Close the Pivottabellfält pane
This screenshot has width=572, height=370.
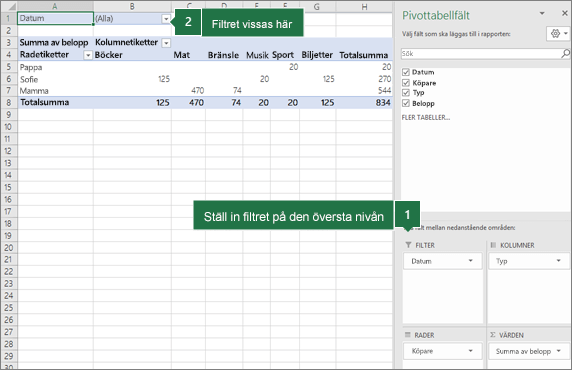point(565,13)
